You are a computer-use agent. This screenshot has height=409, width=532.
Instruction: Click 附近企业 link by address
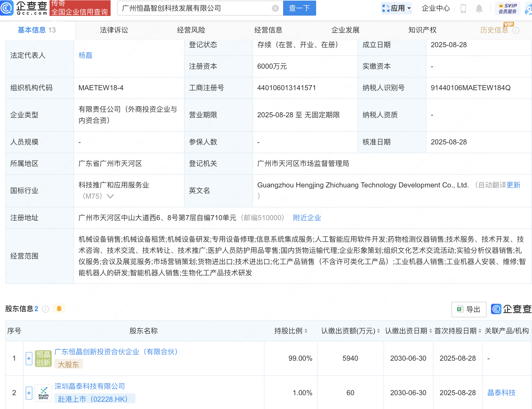tap(307, 218)
